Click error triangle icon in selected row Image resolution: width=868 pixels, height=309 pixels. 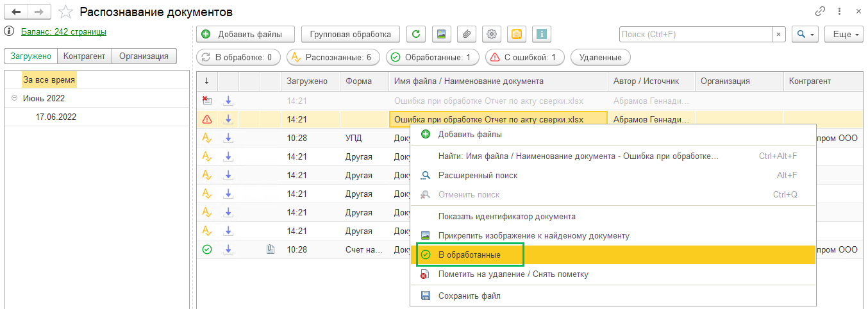pyautogui.click(x=206, y=119)
